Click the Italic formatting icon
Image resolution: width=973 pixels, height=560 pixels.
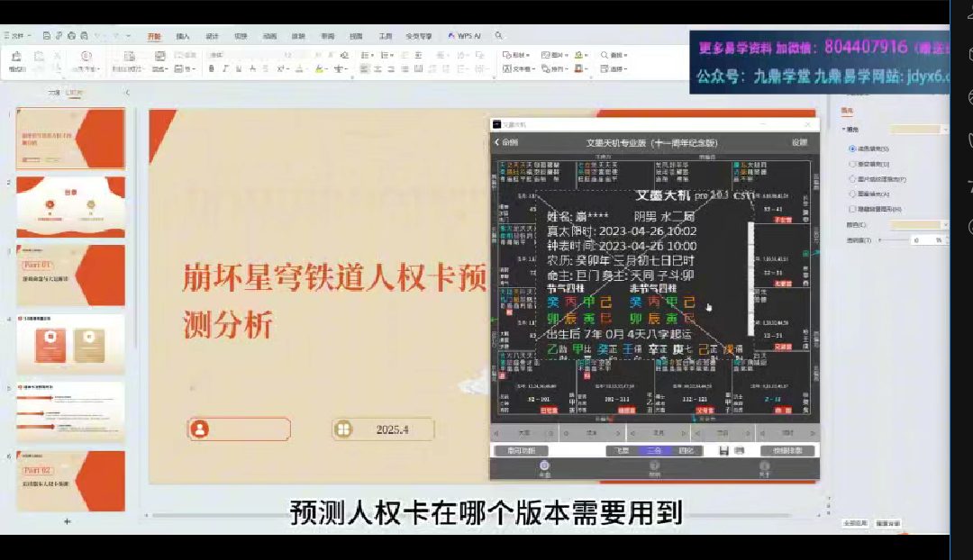pos(223,68)
